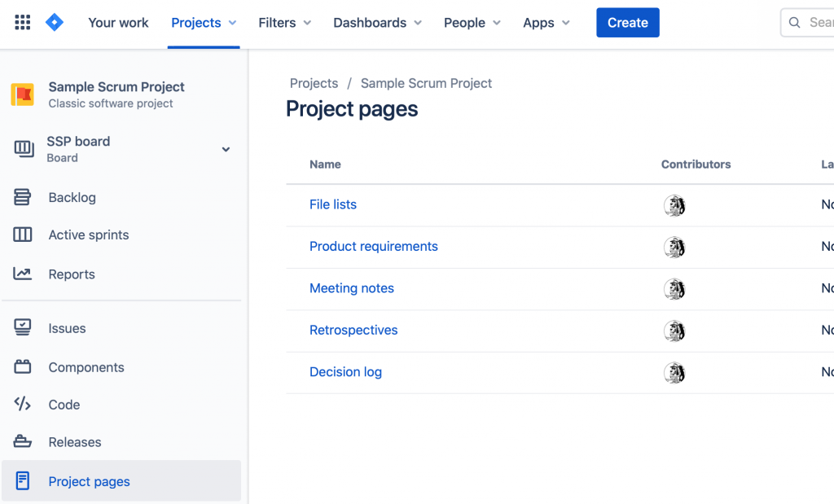Viewport: 834px width, 504px height.
Task: Click the Reports chart icon
Action: [22, 274]
